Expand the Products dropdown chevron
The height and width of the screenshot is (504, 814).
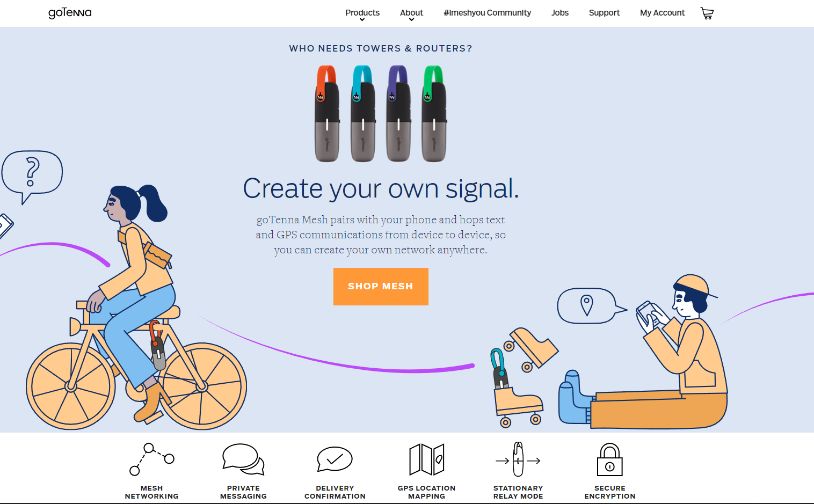pos(362,20)
